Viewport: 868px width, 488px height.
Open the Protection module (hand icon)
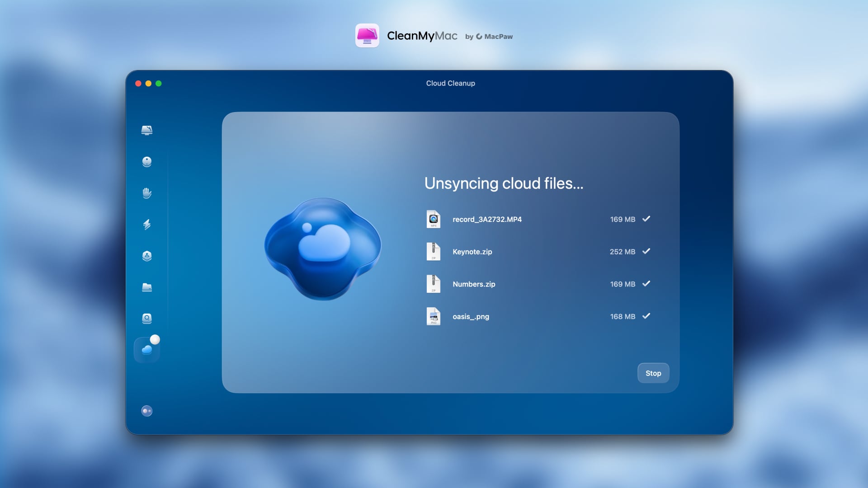(x=146, y=193)
